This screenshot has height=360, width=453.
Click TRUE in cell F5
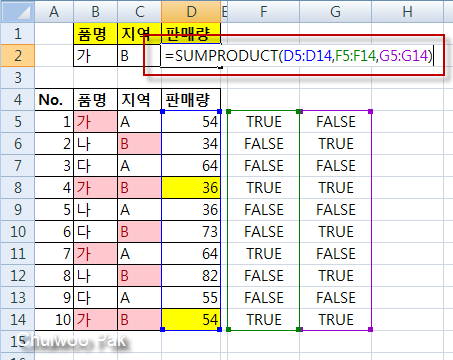(264, 122)
